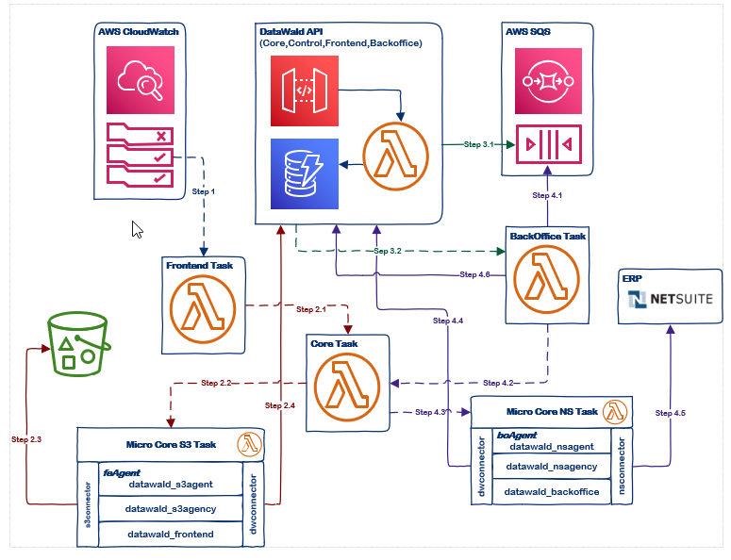This screenshot has height=560, width=731.
Task: Click the red API Gateway icon
Action: 305,91
